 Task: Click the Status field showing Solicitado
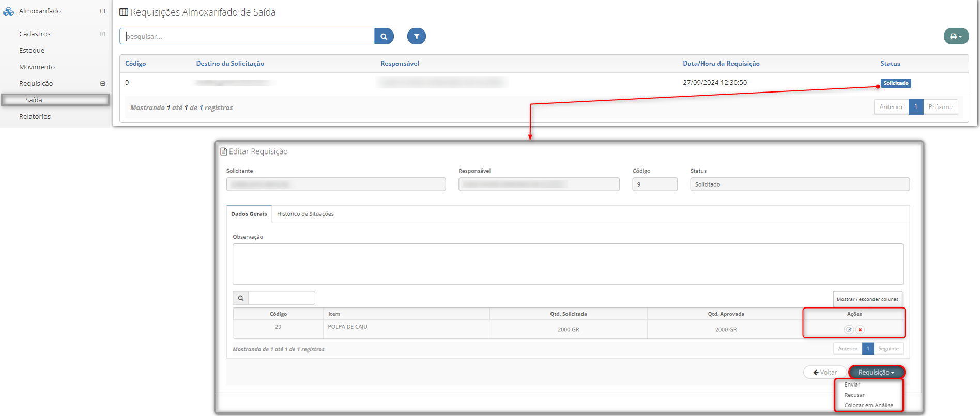point(800,184)
